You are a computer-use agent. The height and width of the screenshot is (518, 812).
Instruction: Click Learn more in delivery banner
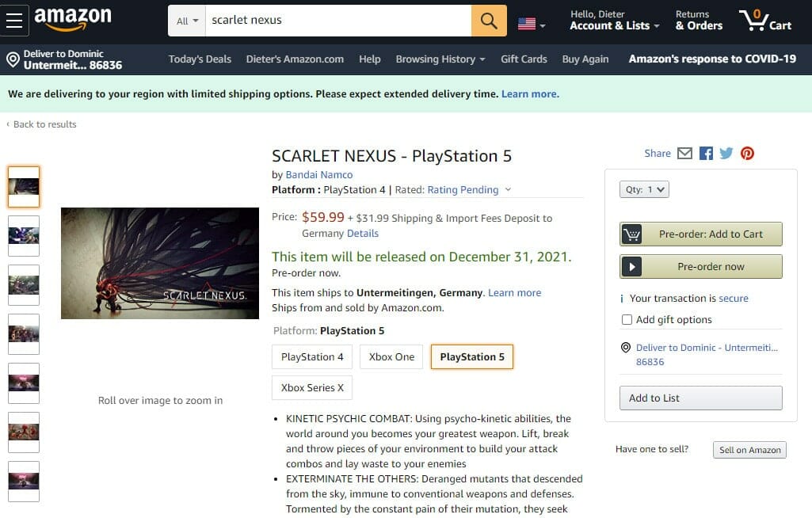[x=530, y=93]
